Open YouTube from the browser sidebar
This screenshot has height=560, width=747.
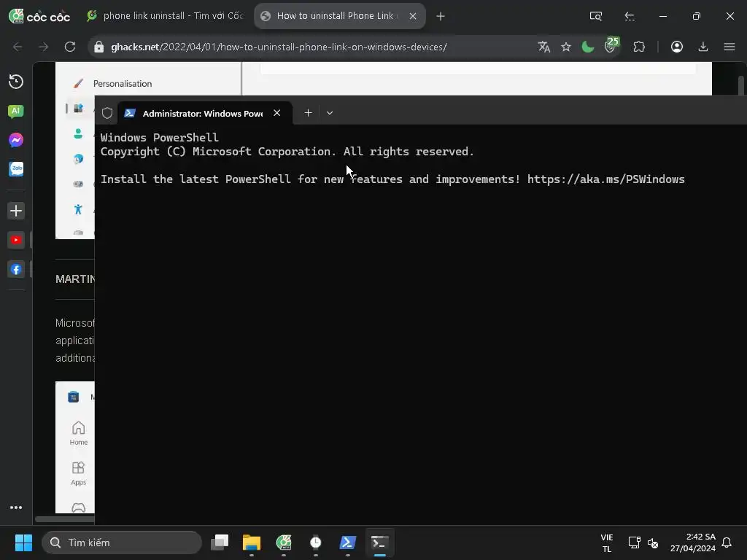point(16,240)
